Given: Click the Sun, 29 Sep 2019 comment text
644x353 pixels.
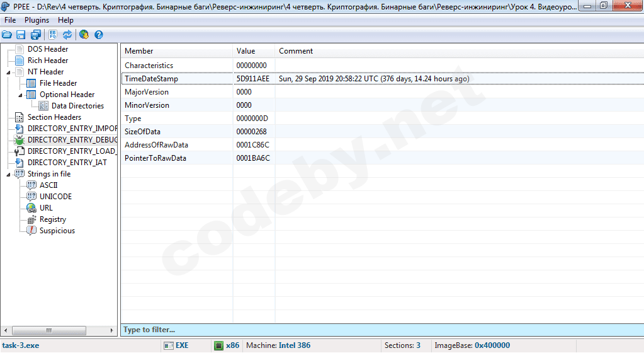Looking at the screenshot, I should click(374, 79).
